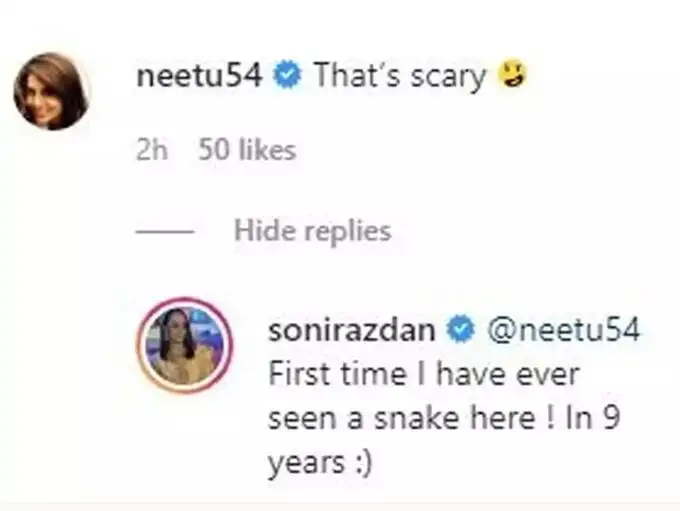
Task: Click the 2h timestamp
Action: (x=150, y=150)
